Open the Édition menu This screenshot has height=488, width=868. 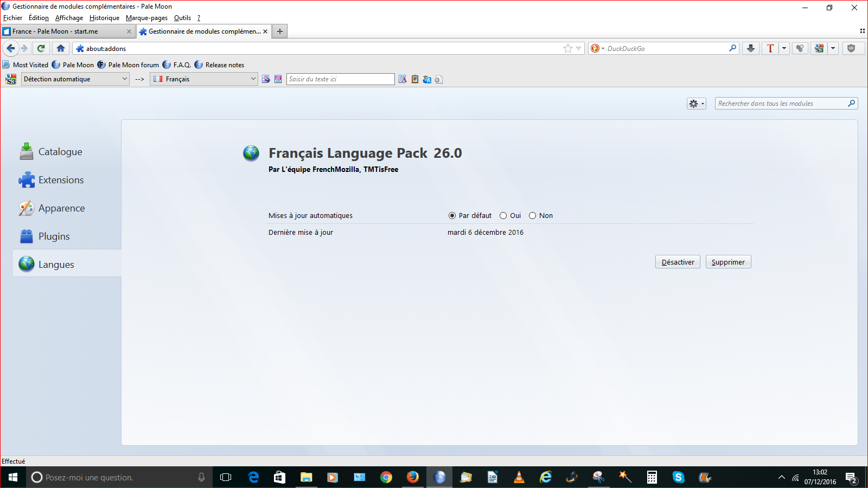point(39,18)
